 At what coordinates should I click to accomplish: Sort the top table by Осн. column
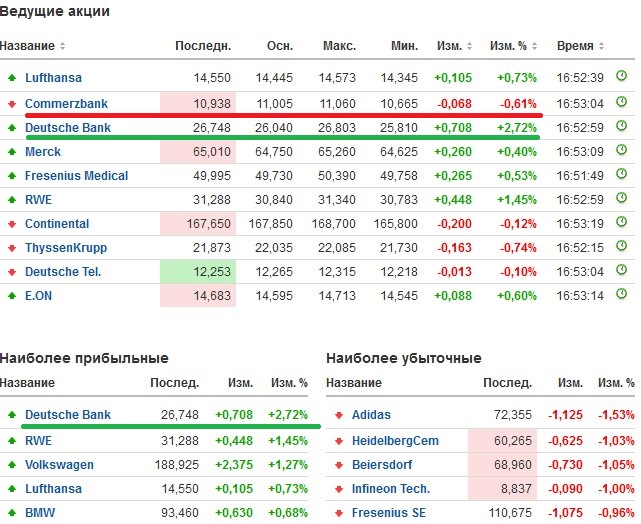(x=279, y=46)
